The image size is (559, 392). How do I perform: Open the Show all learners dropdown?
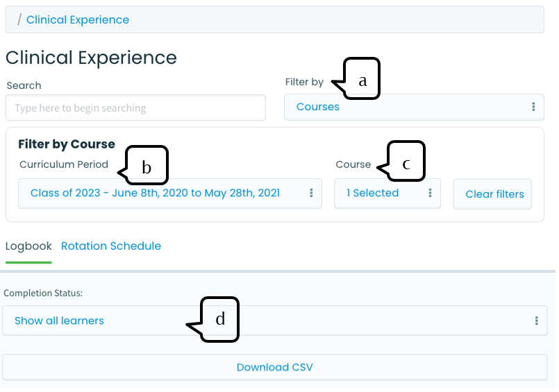[x=274, y=321]
